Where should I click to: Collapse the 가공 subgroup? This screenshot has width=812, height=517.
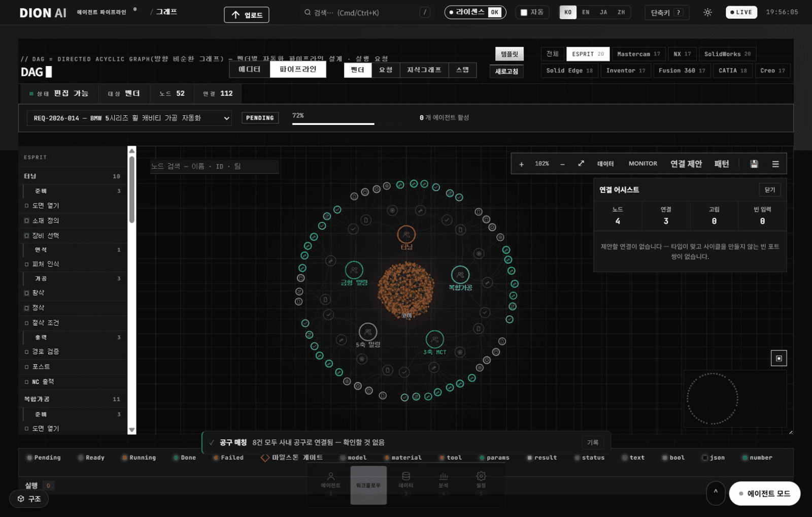74,279
